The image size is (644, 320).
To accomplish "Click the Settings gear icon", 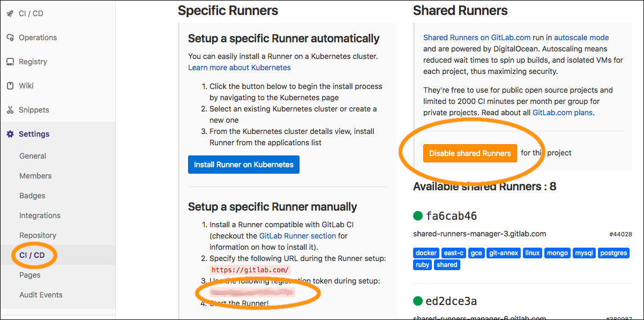I will tap(10, 134).
